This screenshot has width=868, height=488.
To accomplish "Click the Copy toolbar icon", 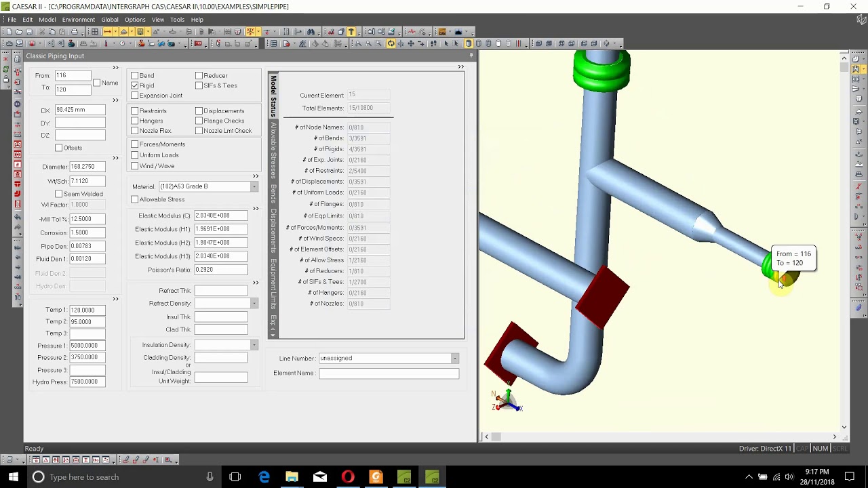I will tap(52, 32).
